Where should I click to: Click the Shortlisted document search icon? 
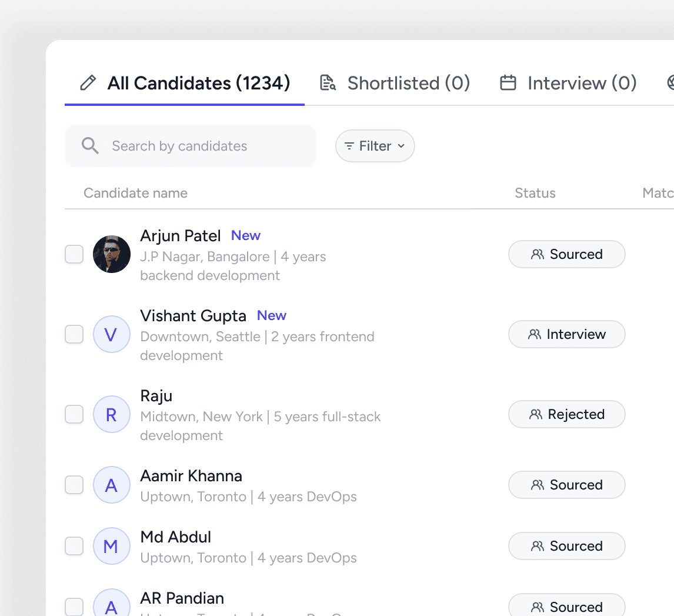pos(328,83)
